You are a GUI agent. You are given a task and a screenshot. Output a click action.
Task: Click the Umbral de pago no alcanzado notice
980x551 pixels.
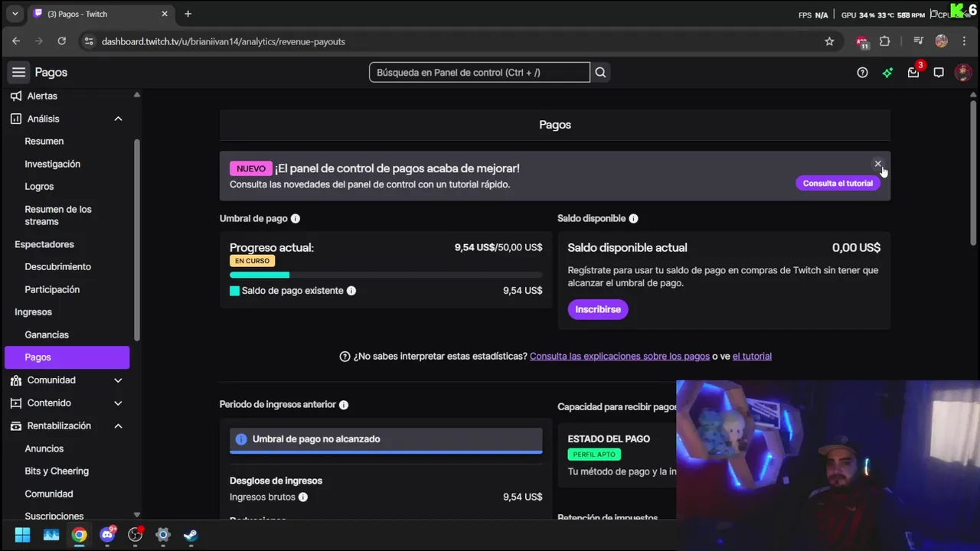coord(386,439)
